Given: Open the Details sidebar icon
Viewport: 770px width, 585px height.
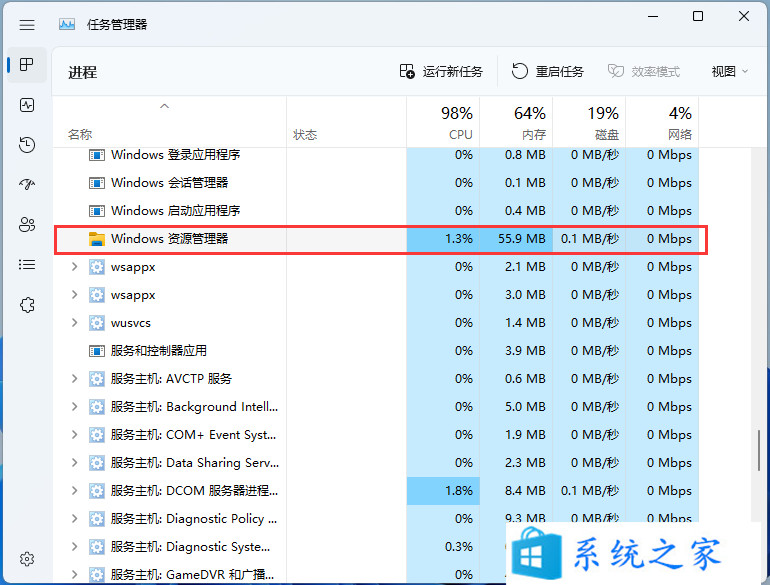Looking at the screenshot, I should click(27, 265).
